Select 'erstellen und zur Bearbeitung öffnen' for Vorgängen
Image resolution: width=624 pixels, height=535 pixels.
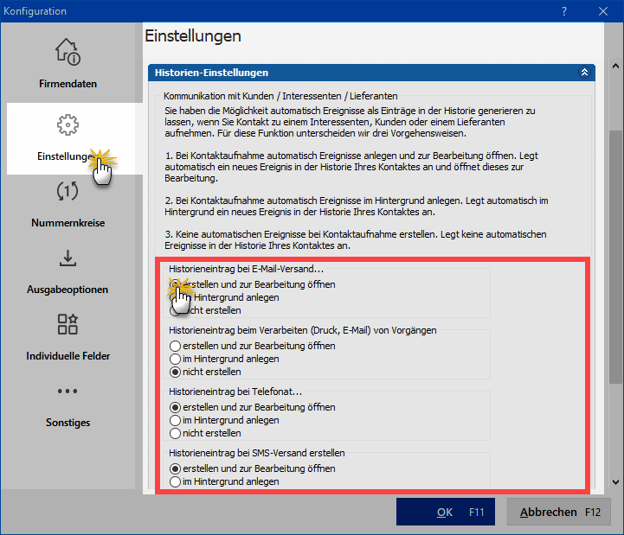click(x=176, y=346)
